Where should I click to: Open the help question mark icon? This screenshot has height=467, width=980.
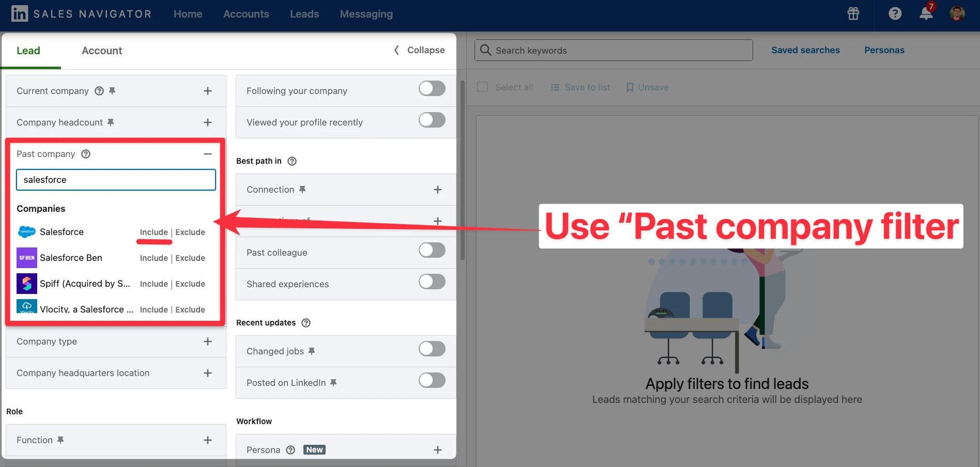tap(895, 13)
